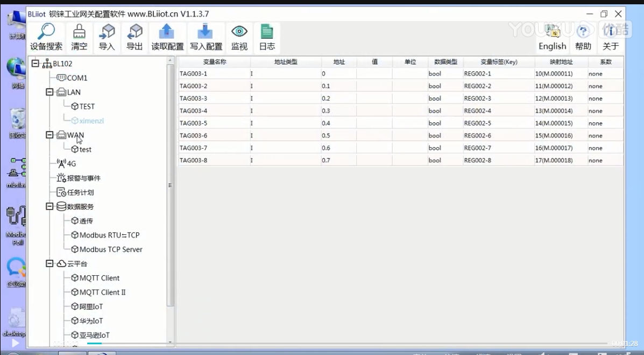The image size is (644, 355).
Task: Collapse the LAN tree branch
Action: (x=49, y=92)
